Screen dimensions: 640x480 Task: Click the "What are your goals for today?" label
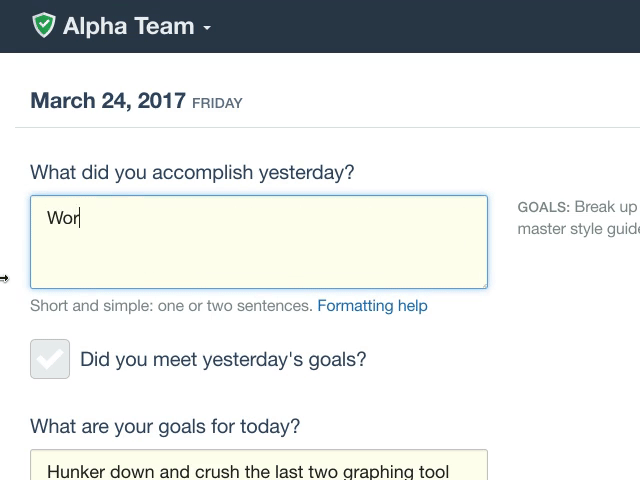click(165, 426)
